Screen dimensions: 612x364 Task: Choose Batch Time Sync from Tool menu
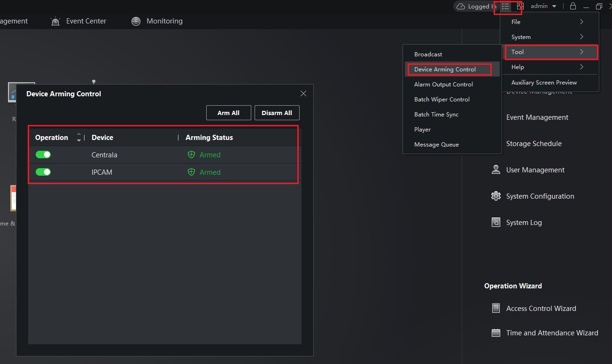[436, 115]
